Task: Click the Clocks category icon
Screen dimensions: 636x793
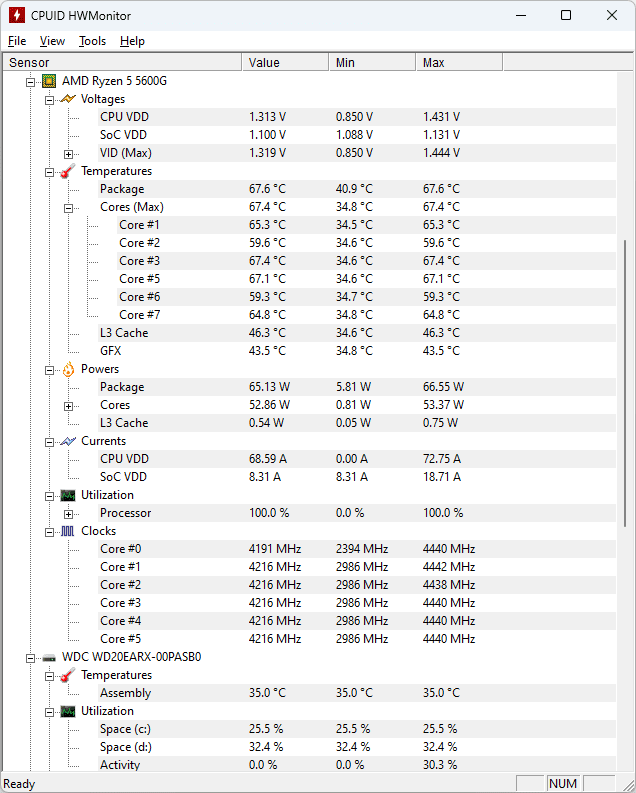Action: click(x=68, y=531)
